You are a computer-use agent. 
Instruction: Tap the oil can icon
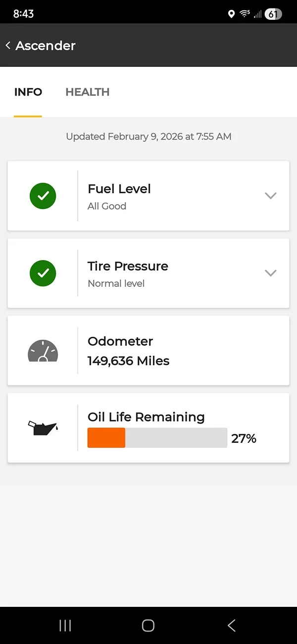point(43,428)
